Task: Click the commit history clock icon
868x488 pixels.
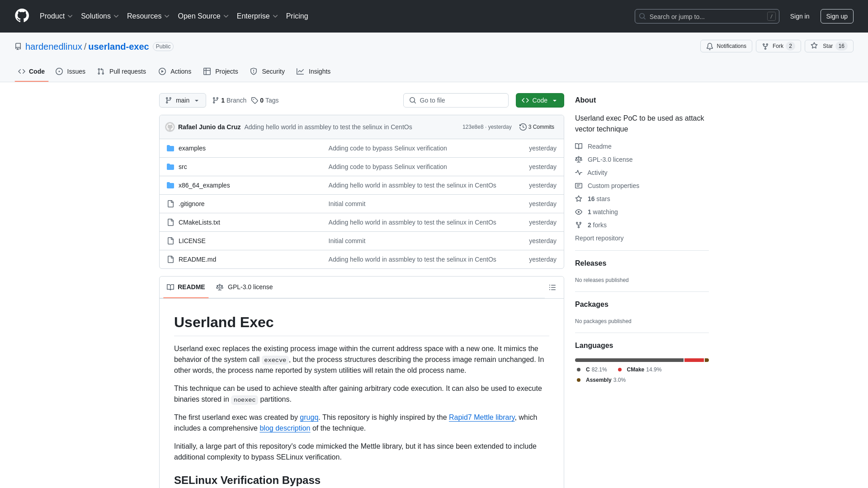Action: coord(523,127)
